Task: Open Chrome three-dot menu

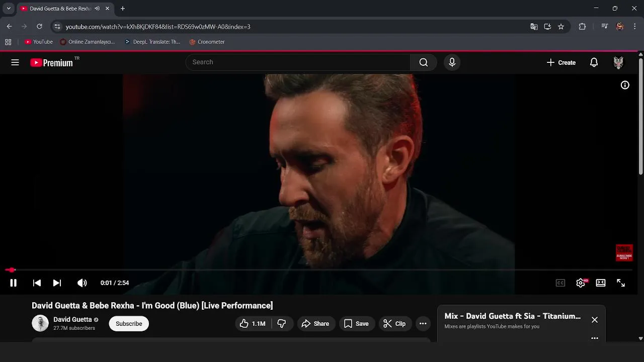Action: tap(635, 27)
